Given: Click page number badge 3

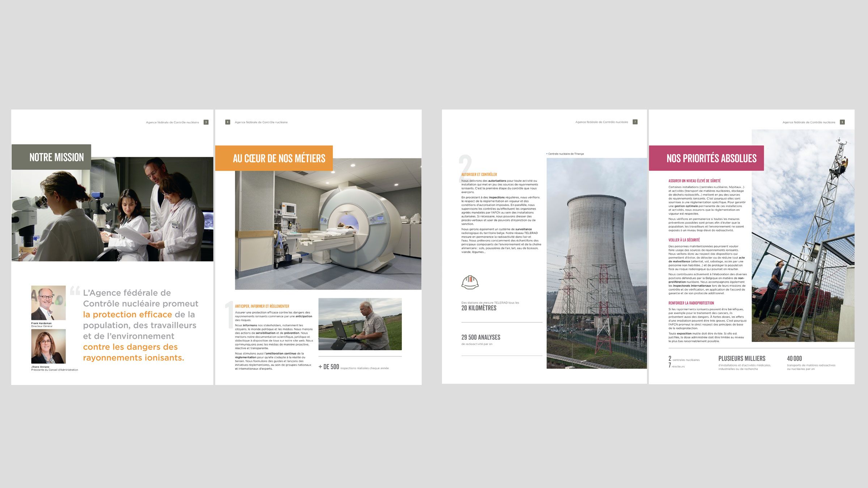Looking at the screenshot, I should pos(206,122).
